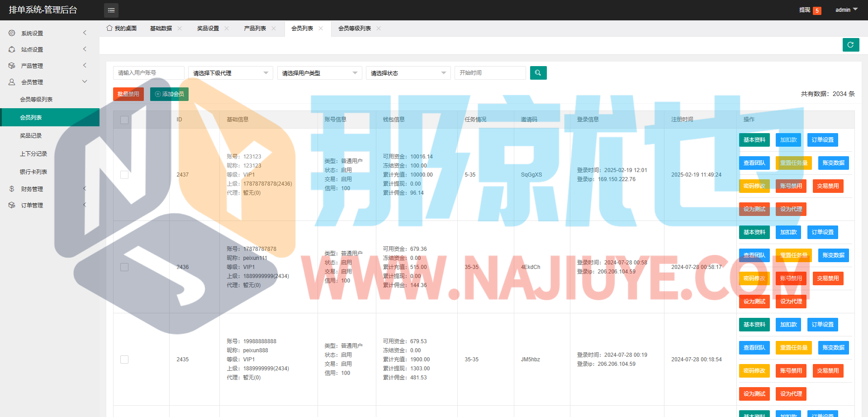Close the 基础数据 tab with its X icon
This screenshot has width=868, height=417.
click(180, 29)
